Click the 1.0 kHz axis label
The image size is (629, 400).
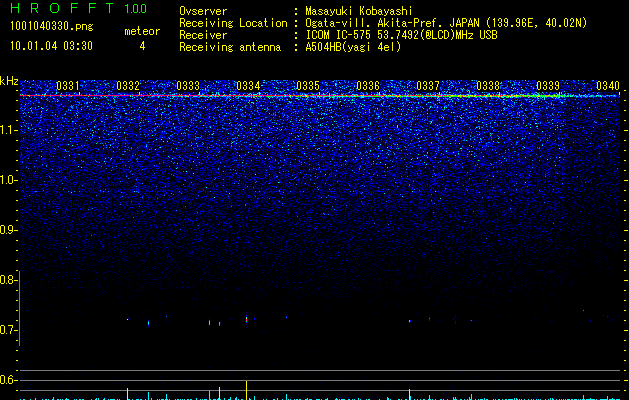[x=9, y=180]
